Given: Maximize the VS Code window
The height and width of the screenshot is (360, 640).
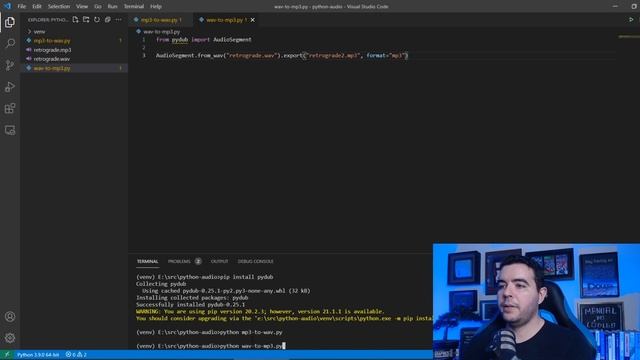Looking at the screenshot, I should pos(634,6).
